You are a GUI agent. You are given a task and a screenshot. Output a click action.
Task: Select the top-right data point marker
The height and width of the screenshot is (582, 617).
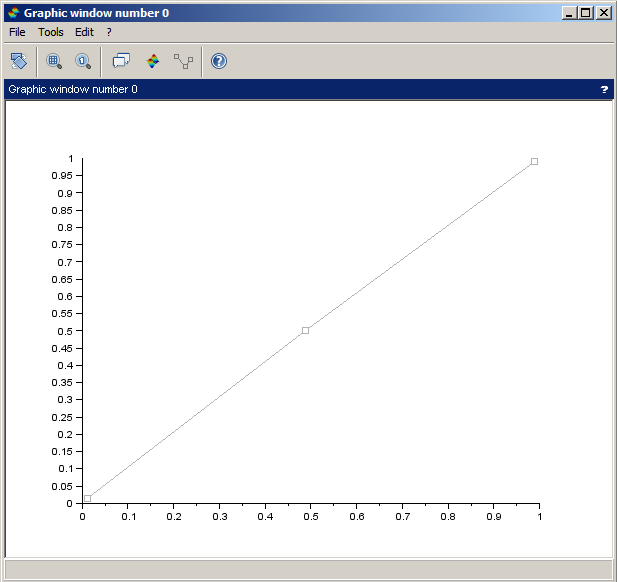[534, 161]
